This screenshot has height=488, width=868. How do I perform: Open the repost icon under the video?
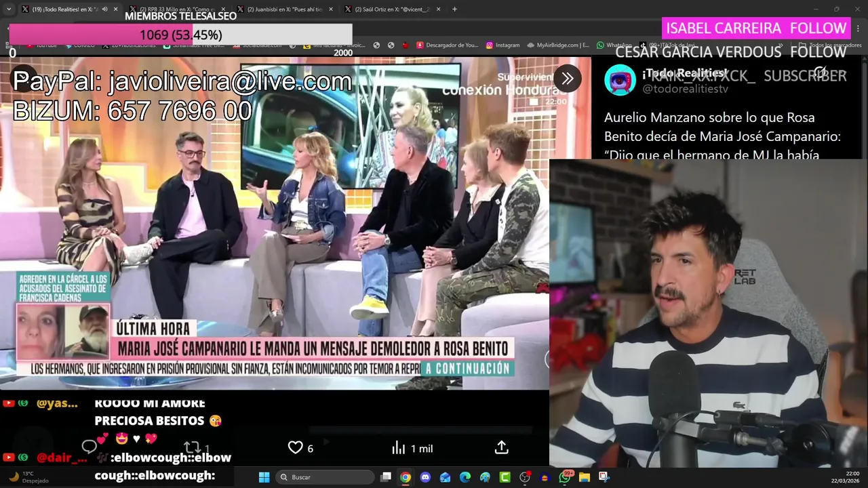pos(192,447)
